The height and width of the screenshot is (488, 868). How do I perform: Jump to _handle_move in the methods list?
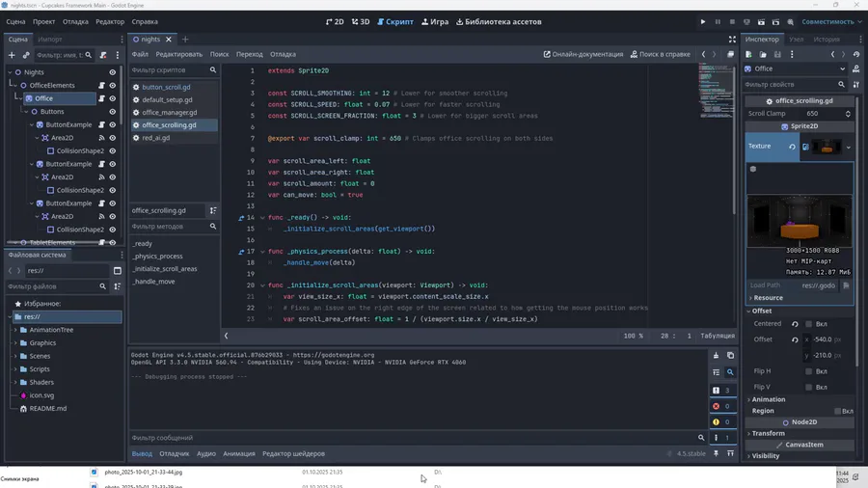pyautogui.click(x=154, y=282)
